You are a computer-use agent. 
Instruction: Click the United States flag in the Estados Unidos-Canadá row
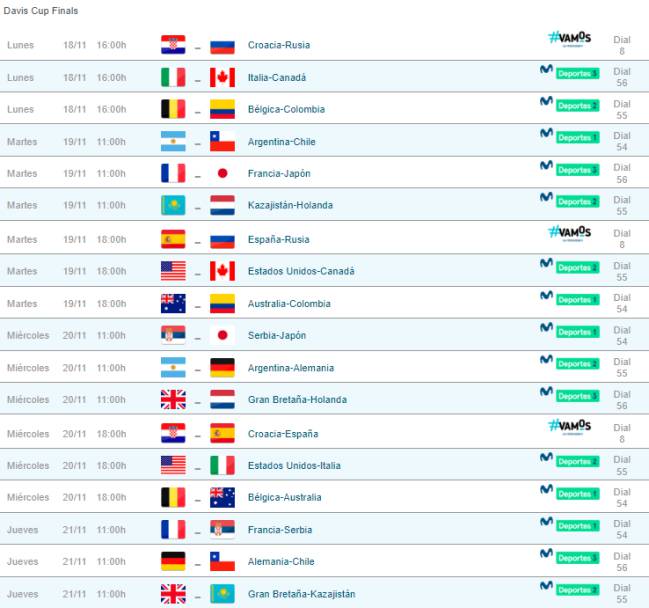tap(173, 271)
